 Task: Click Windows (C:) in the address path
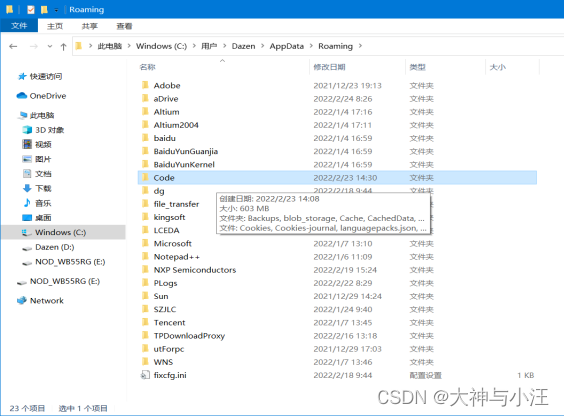click(x=161, y=46)
